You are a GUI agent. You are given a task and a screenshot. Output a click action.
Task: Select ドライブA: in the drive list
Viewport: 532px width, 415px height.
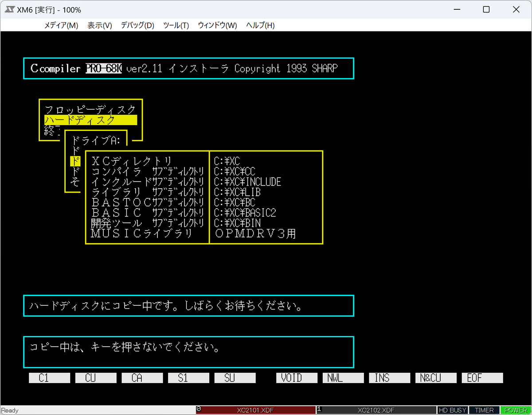click(x=96, y=141)
